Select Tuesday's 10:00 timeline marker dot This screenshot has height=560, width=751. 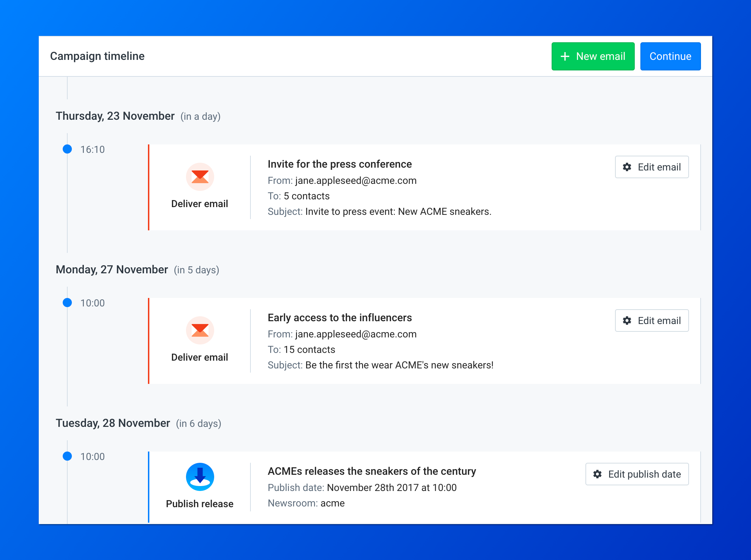67,456
